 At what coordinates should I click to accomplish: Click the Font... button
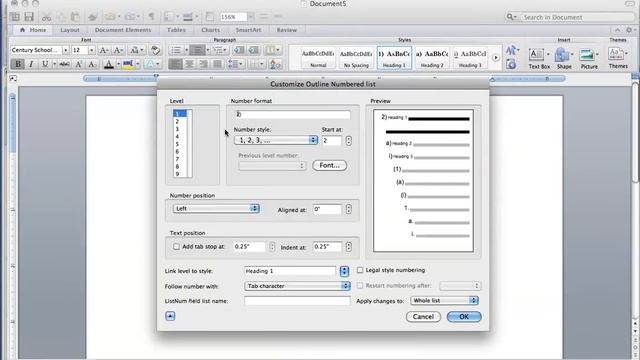pyautogui.click(x=329, y=165)
